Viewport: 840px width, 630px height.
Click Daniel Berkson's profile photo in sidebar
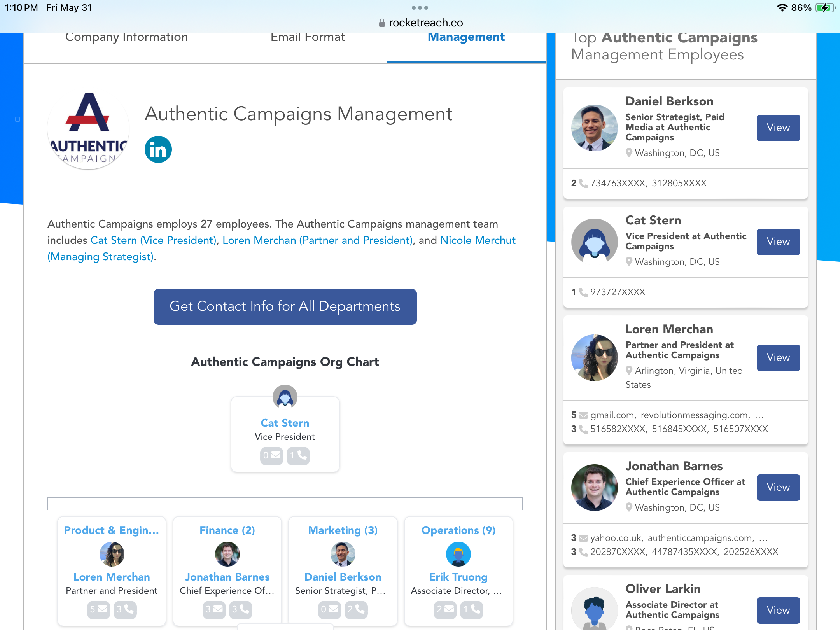coord(594,128)
